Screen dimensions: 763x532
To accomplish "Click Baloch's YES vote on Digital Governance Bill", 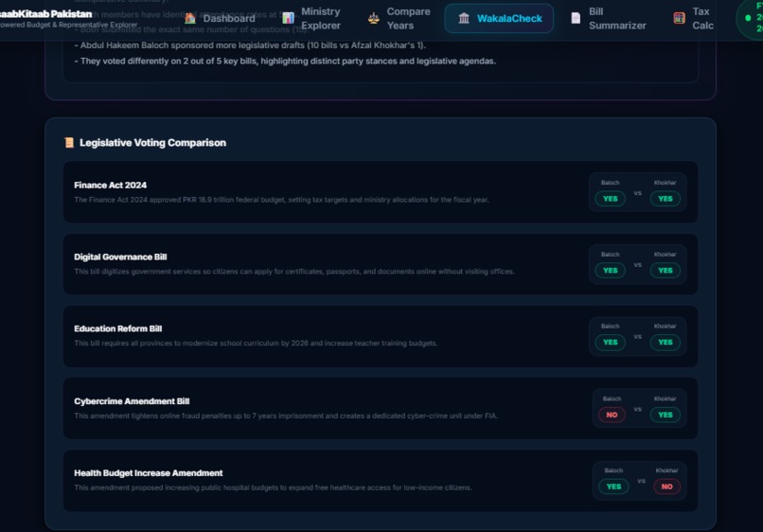I will coord(611,270).
